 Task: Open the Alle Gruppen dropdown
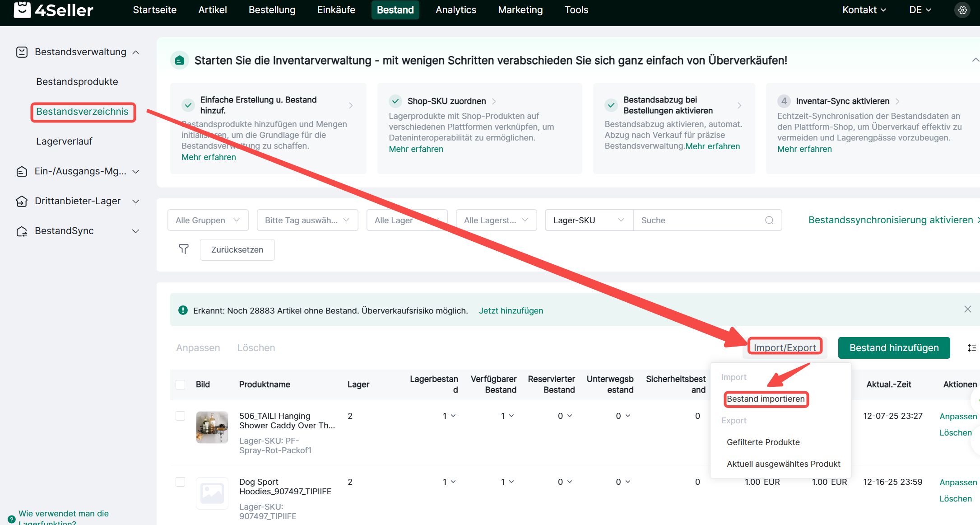[208, 220]
